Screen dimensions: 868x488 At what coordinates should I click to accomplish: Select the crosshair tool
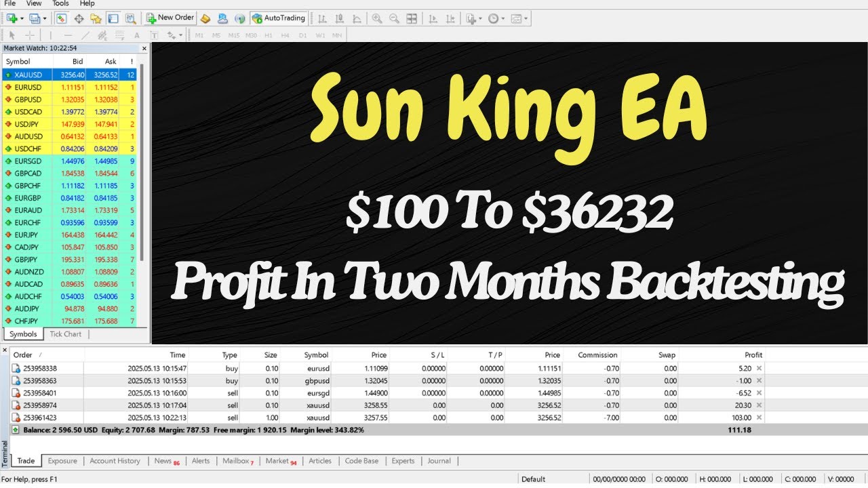point(30,35)
